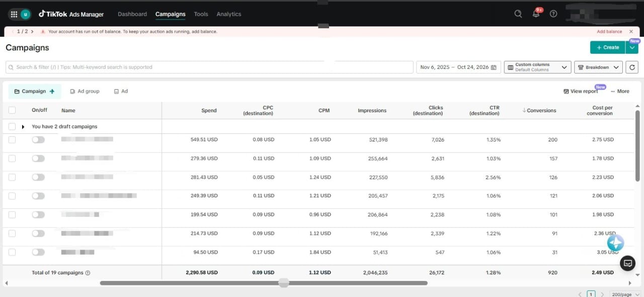The height and width of the screenshot is (297, 644).
Task: Click the horizontal scrollbar thumb
Action: click(x=264, y=283)
